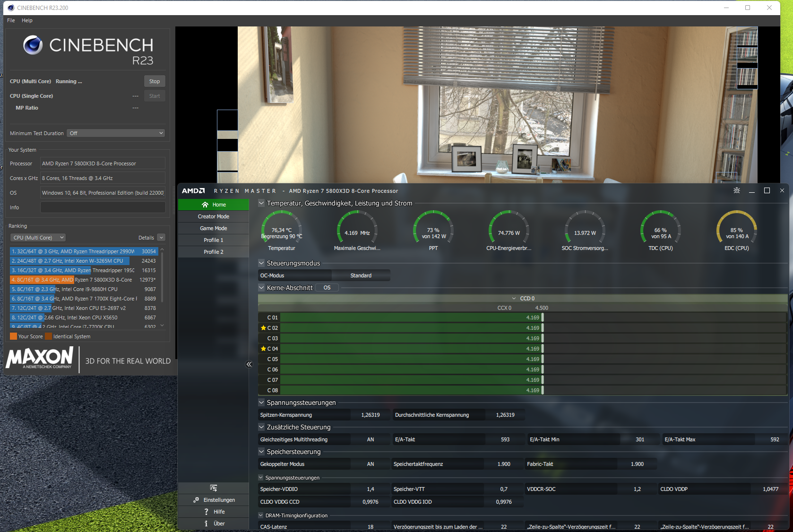The height and width of the screenshot is (532, 793).
Task: Open the Help menu in Cinebench
Action: 27,20
